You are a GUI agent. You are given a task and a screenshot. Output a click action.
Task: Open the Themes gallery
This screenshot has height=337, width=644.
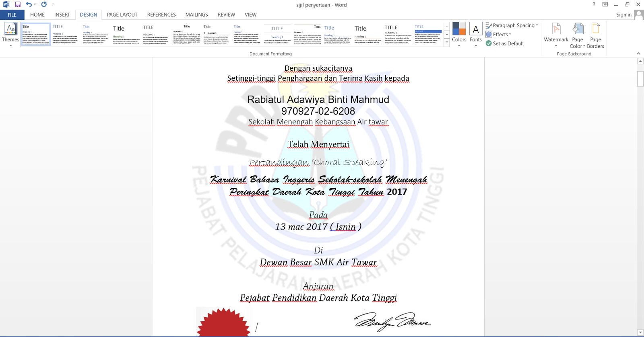10,35
